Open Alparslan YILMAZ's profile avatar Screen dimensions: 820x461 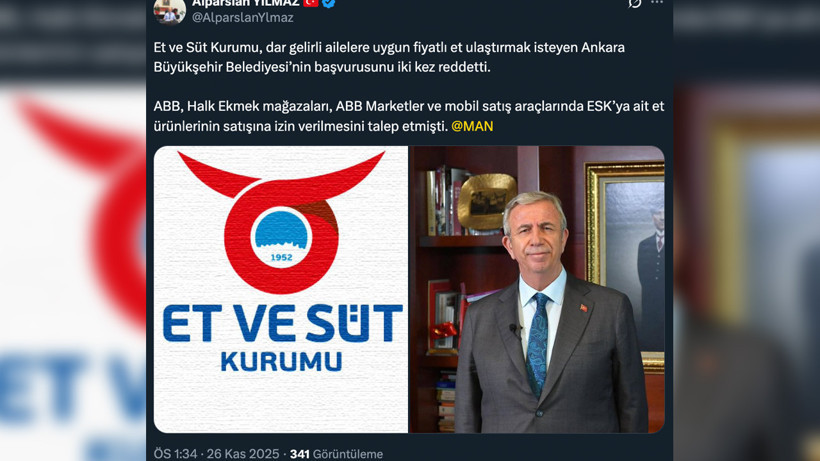click(169, 11)
